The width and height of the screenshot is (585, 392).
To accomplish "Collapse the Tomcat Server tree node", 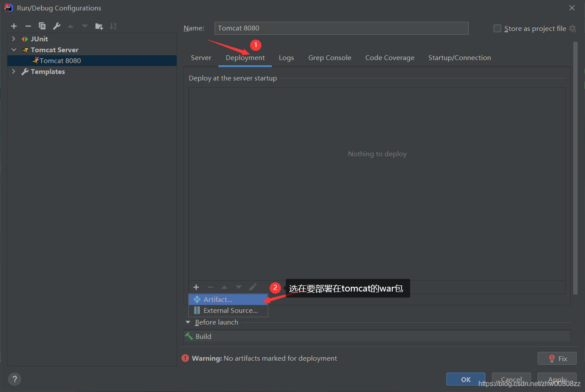I will [13, 50].
